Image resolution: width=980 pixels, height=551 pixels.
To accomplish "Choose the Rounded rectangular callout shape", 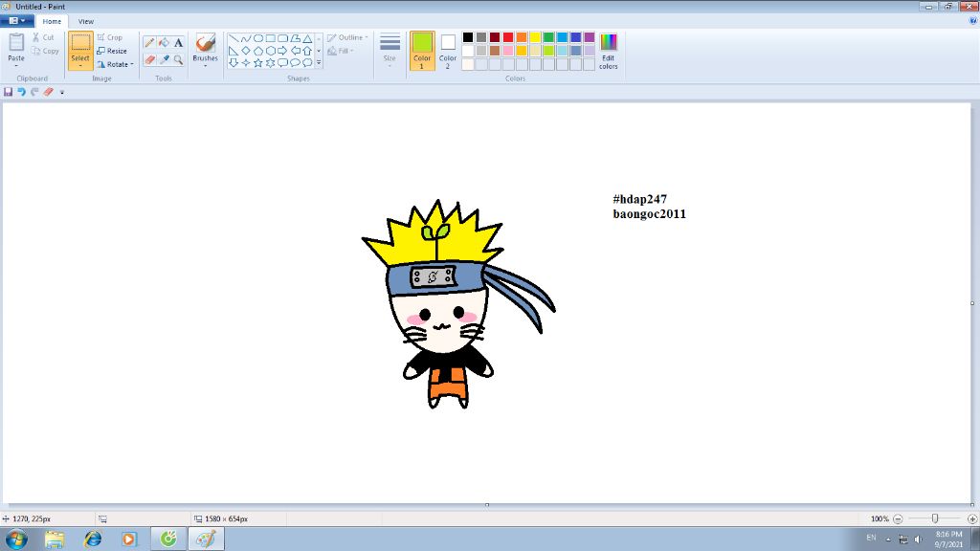I will tap(282, 62).
